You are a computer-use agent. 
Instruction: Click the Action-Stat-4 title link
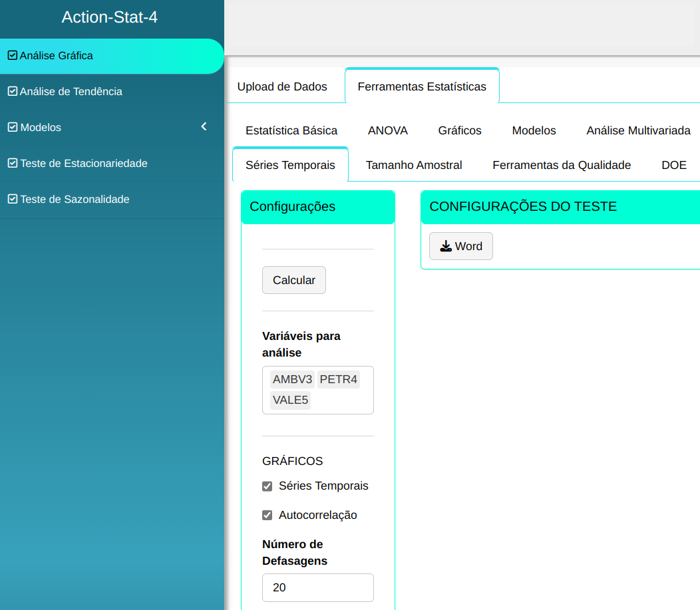click(110, 17)
